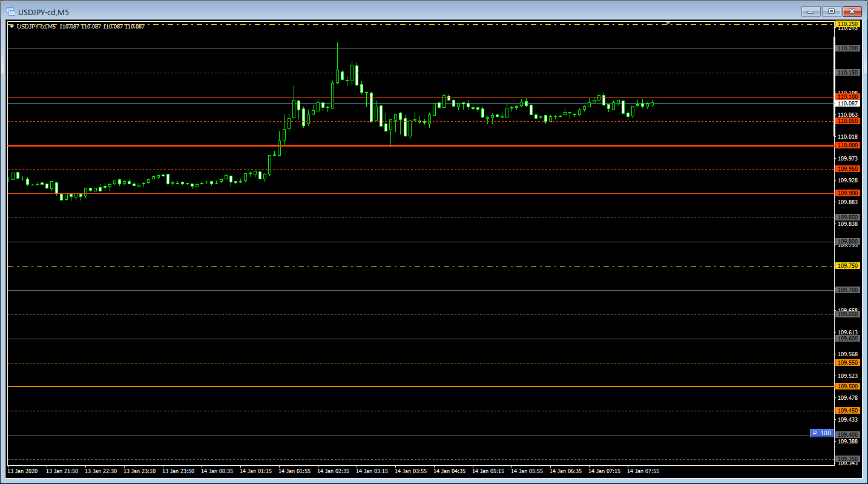Screen dimensions: 868x484
Task: Select the orange 109.450 price label
Action: click(847, 411)
